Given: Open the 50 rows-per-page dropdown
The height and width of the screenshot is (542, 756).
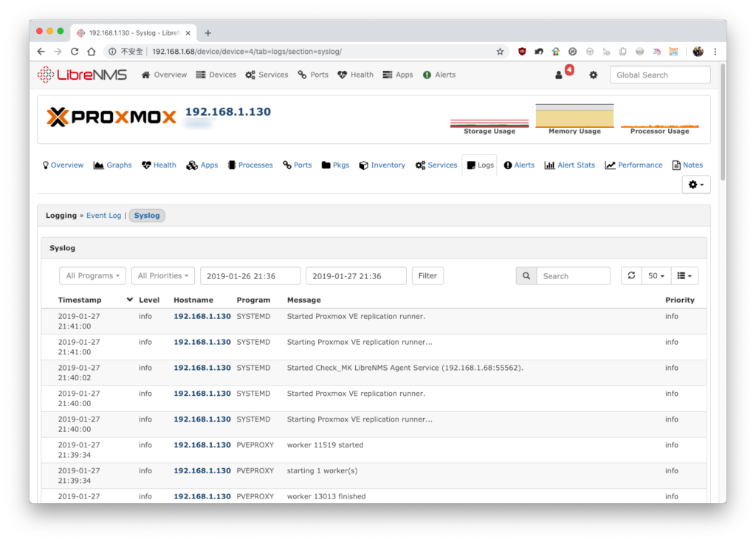Looking at the screenshot, I should (656, 276).
